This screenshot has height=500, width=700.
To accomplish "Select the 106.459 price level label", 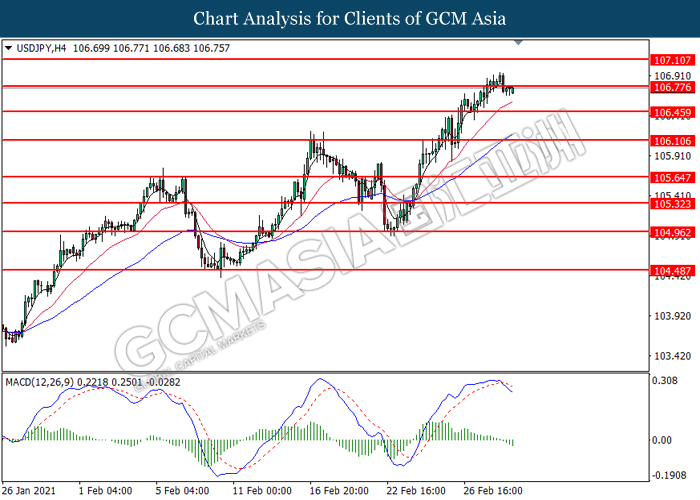I will [x=672, y=112].
